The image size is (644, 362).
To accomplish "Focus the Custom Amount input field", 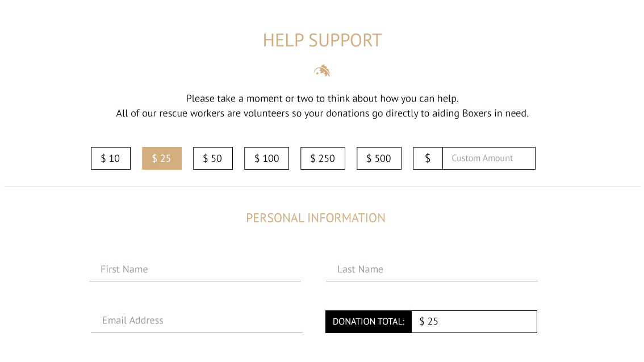I will click(488, 158).
